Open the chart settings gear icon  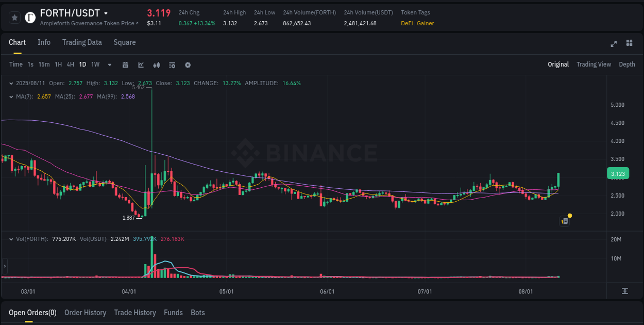coord(188,65)
